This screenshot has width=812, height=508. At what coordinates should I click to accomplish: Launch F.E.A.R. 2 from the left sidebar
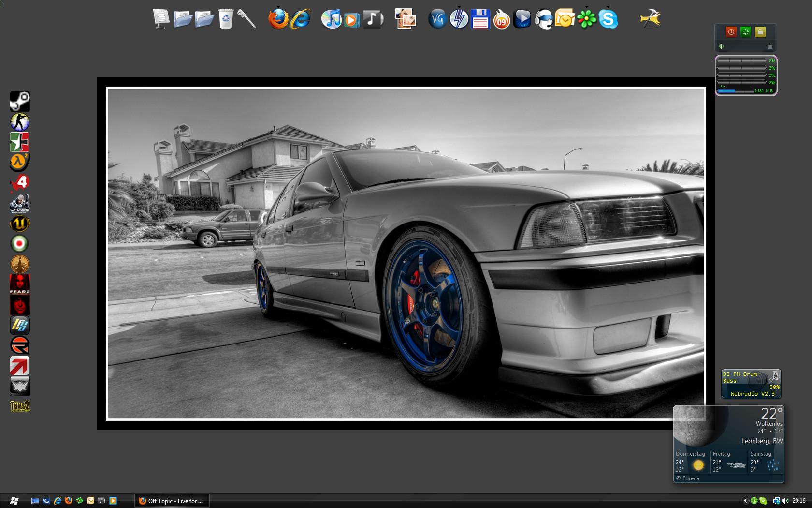(20, 284)
